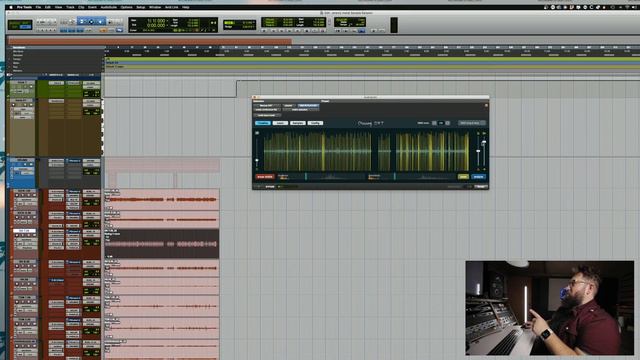The image size is (640, 360).
Task: Click the blue button at plugin bottom right
Action: pyautogui.click(x=478, y=177)
